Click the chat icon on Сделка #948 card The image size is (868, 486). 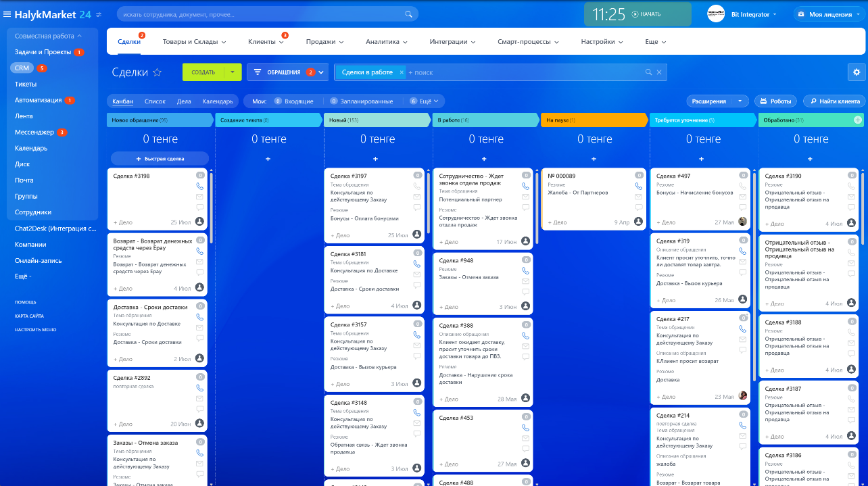525,292
